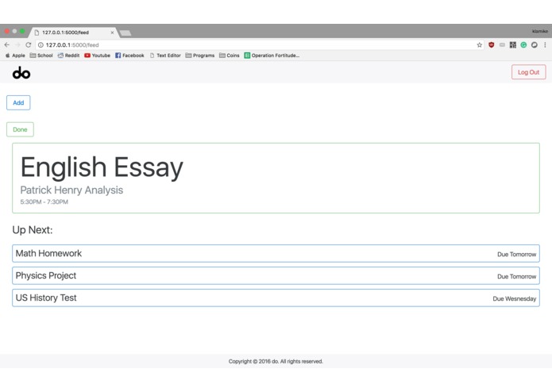Screen dimensions: 552x392
Task: Click Due Tomorrow on Physics Project row
Action: coord(516,276)
